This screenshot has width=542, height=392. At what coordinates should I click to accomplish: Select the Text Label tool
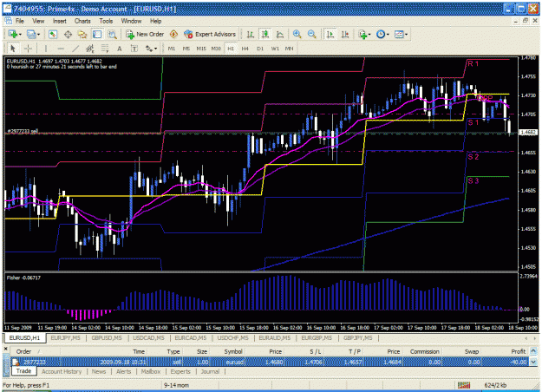pos(134,49)
